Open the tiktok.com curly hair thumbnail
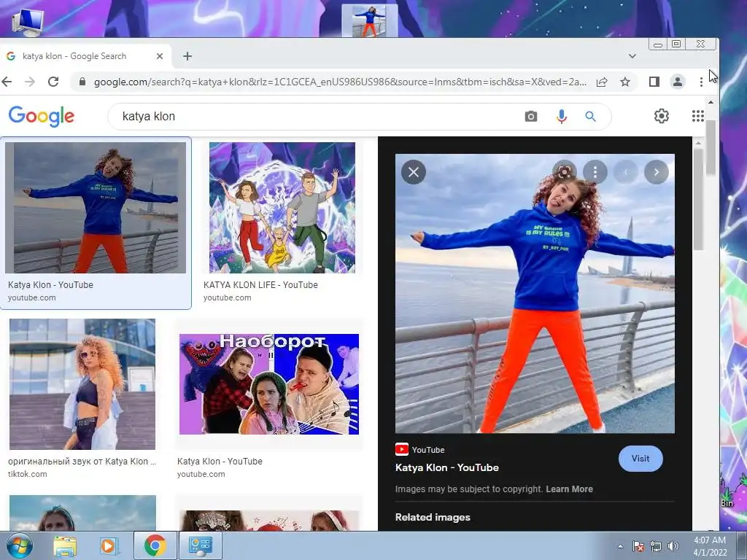Viewport: 747px width, 560px height. click(x=82, y=384)
